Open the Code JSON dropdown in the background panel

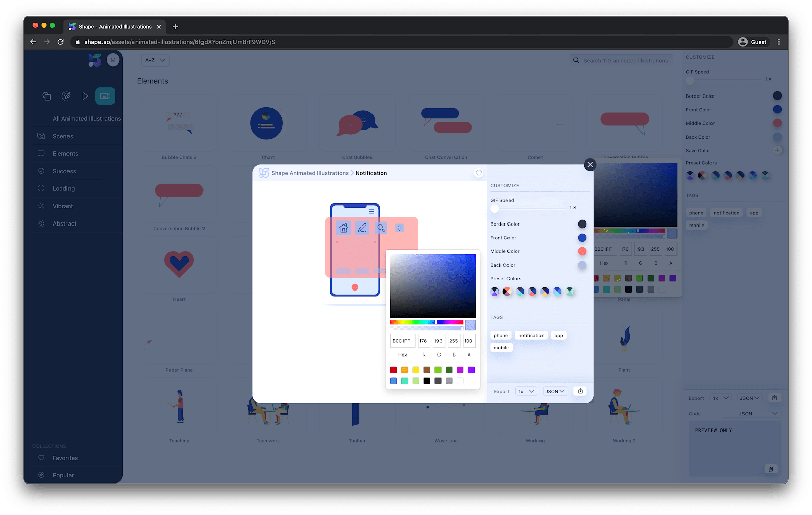[751, 414]
